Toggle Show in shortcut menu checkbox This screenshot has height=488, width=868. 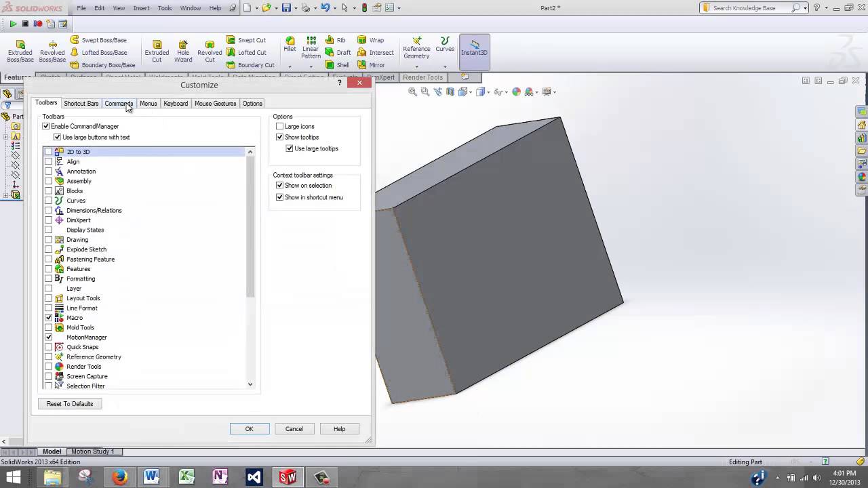coord(279,197)
